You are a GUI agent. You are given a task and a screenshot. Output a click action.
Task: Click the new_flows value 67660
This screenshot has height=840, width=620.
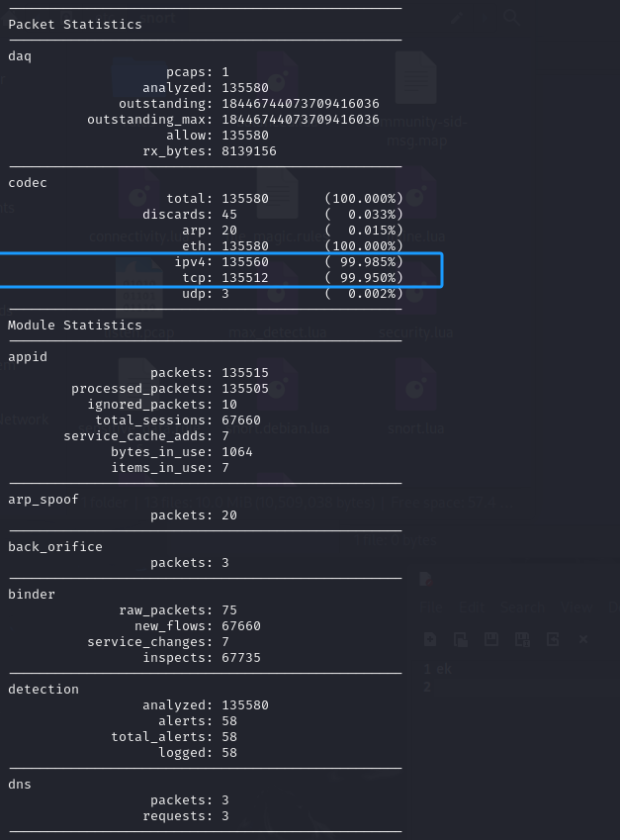tap(241, 626)
